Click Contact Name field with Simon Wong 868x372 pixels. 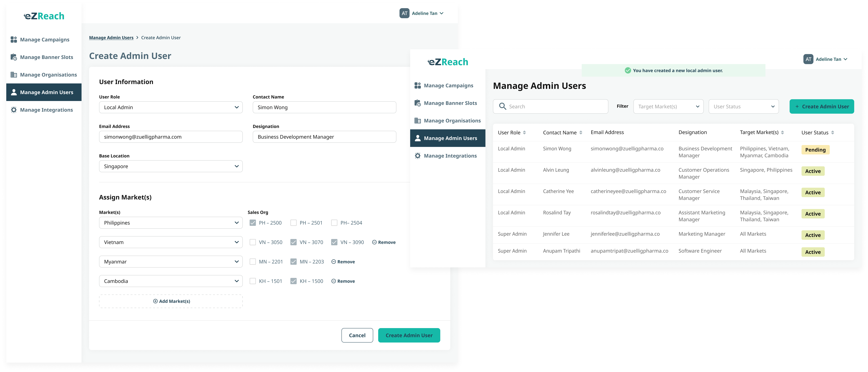point(325,107)
